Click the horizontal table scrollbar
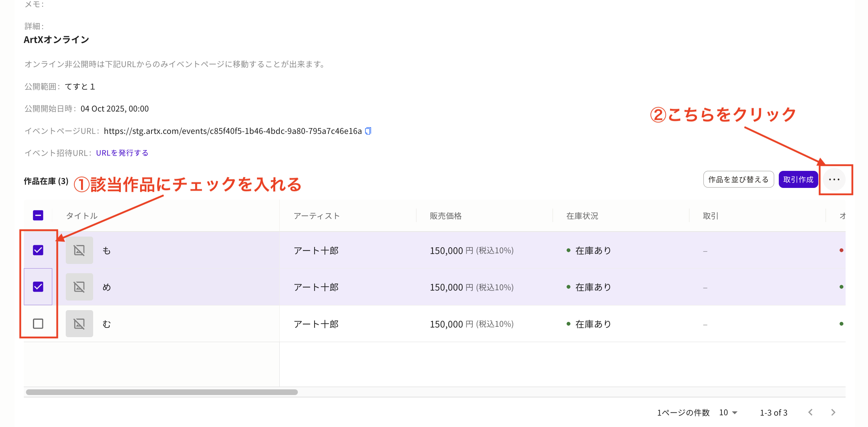The width and height of the screenshot is (868, 427). point(162,392)
